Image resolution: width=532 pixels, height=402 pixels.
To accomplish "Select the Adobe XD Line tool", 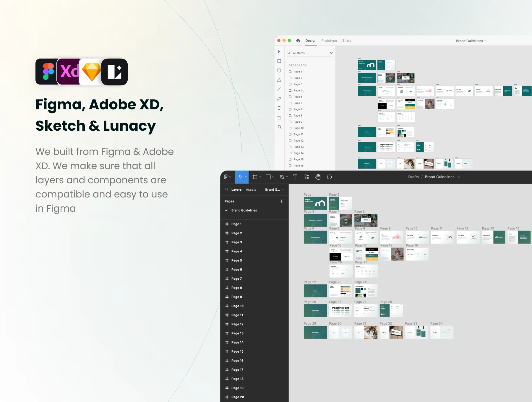I will 279,89.
